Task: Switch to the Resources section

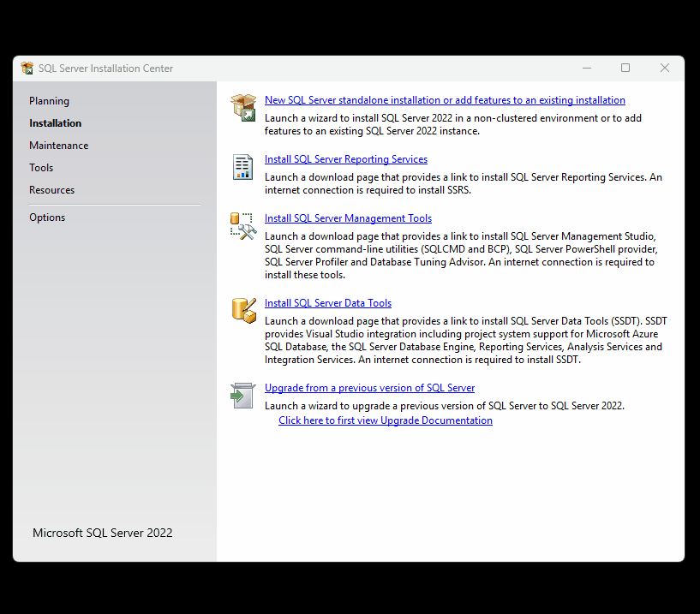Action: coord(51,190)
